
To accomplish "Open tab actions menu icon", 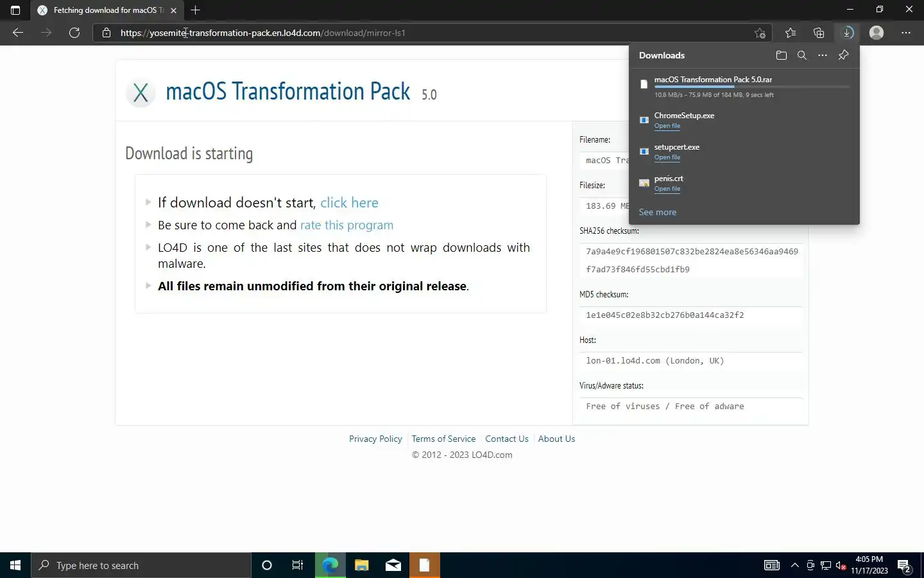I will click(x=15, y=10).
